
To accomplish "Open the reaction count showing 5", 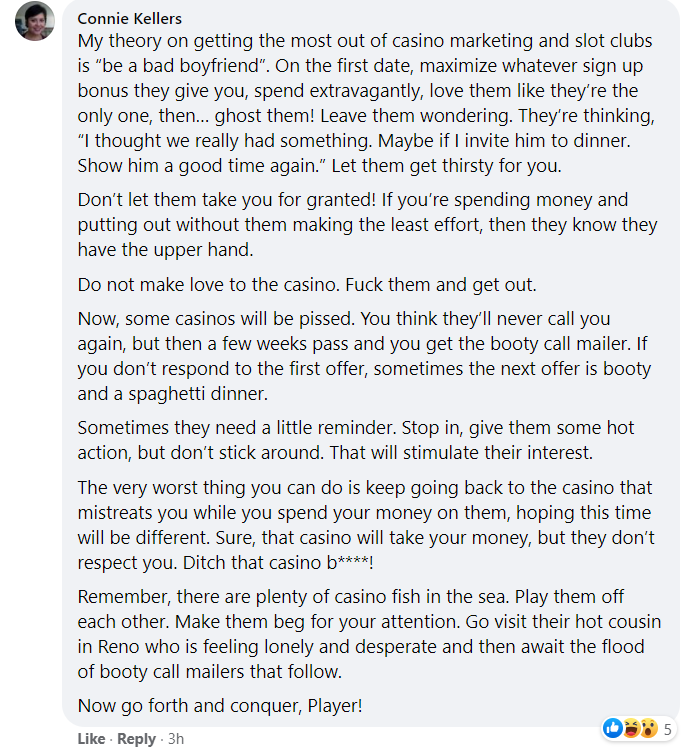I will click(x=667, y=728).
